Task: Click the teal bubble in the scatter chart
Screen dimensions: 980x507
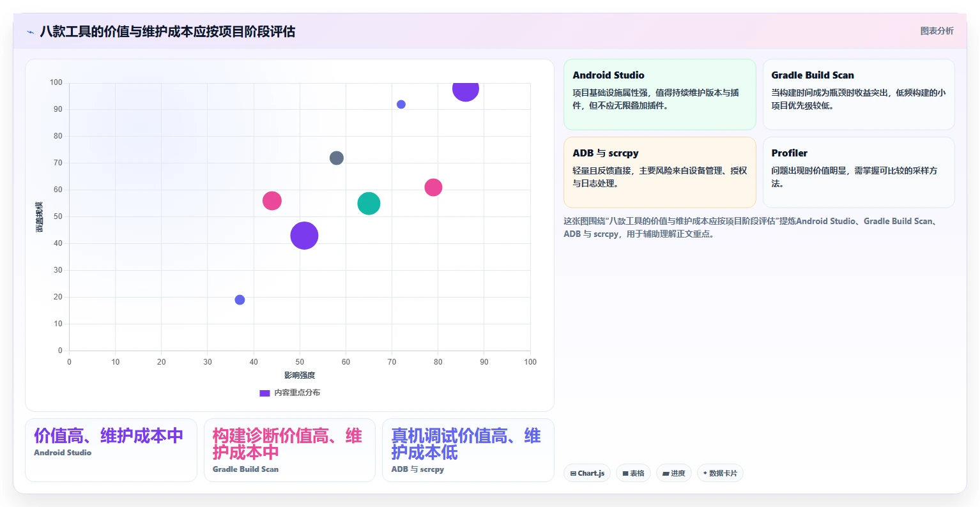Action: coord(369,204)
